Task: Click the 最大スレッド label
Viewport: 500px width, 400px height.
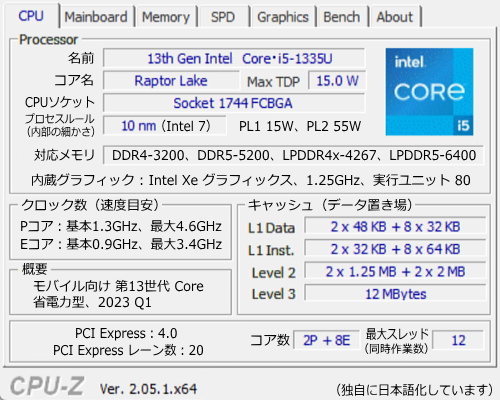Action: 397,334
